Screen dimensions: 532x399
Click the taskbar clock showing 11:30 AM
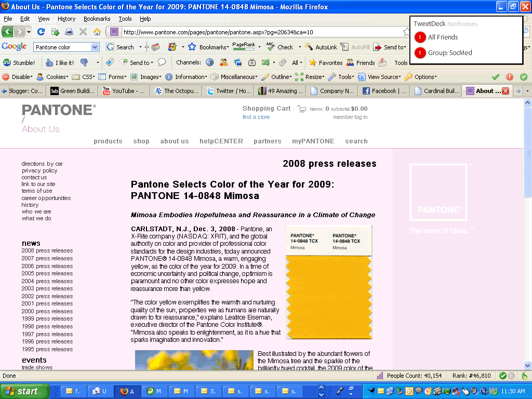click(x=513, y=391)
